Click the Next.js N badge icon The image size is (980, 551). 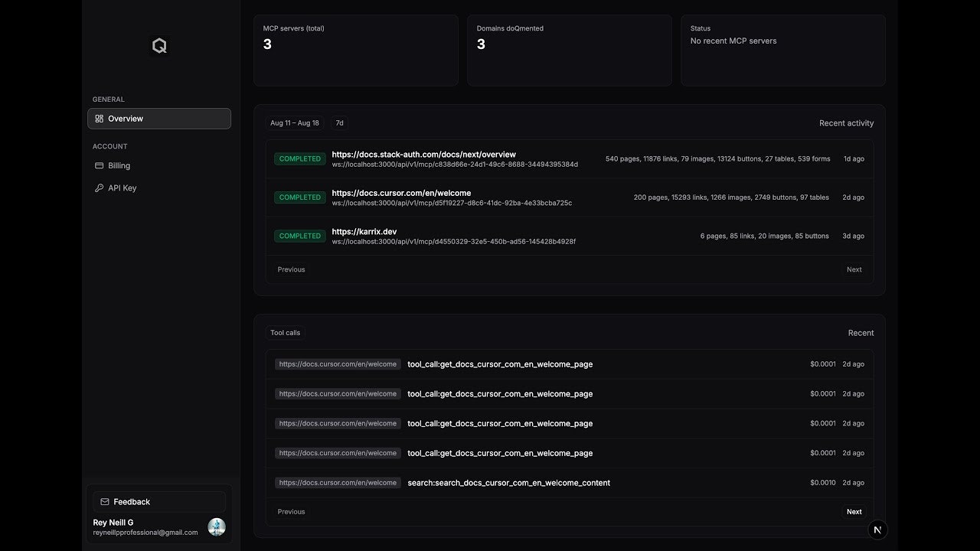tap(877, 530)
